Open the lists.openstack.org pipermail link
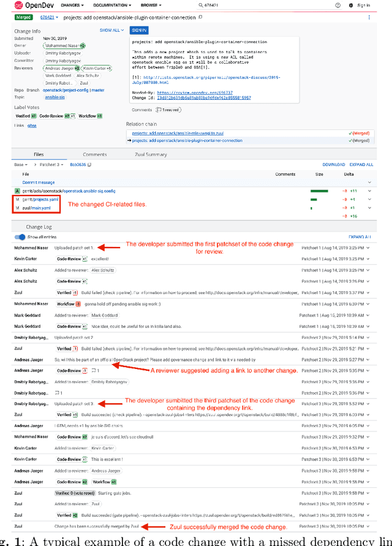Screen dimensions: 392x546 (x=206, y=80)
